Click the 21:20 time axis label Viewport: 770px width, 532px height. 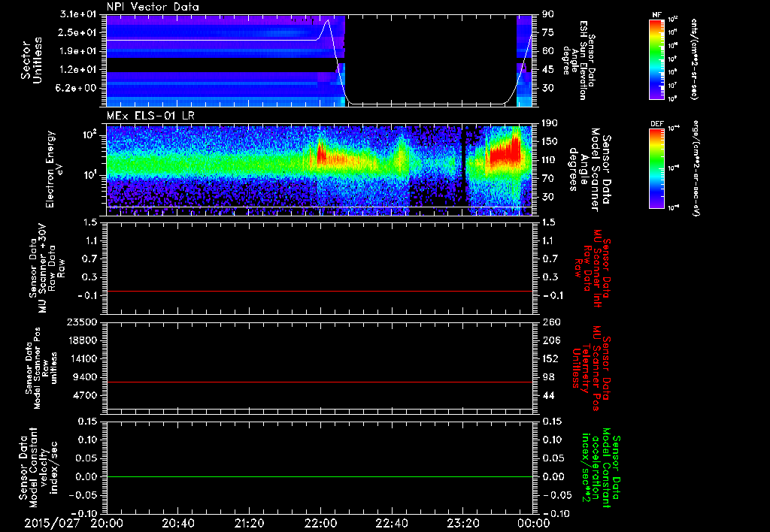pos(249,523)
